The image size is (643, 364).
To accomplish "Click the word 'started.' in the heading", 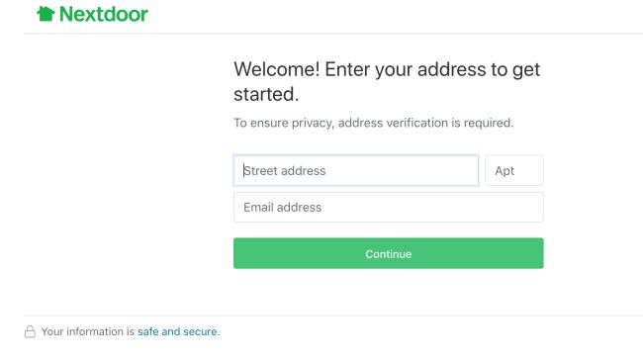I will [266, 94].
